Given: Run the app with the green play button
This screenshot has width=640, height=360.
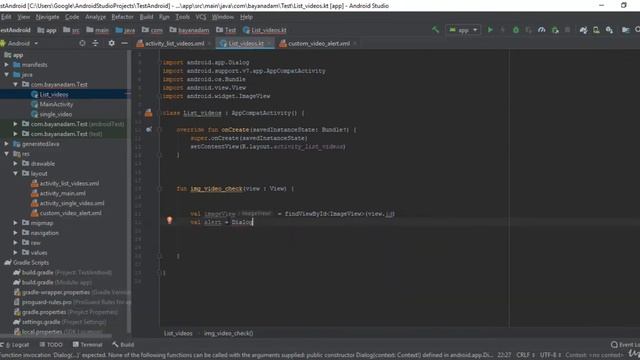Looking at the screenshot, I should 490,30.
